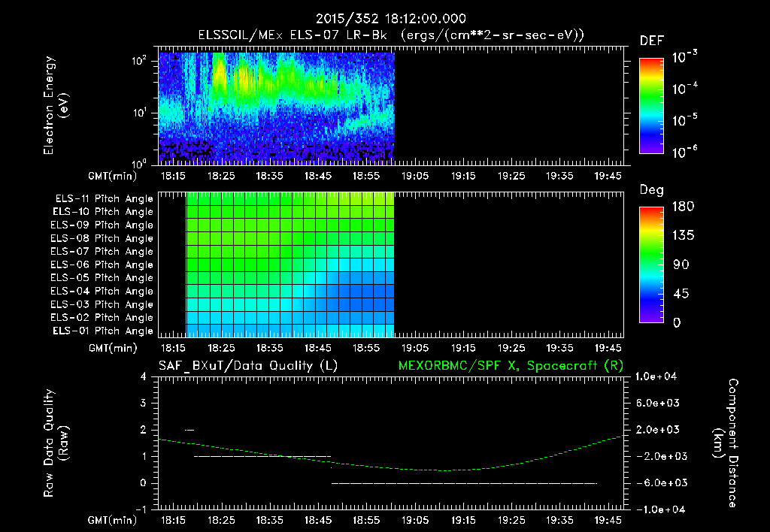Select the 10^-4 value on the DEF scale

[684, 89]
